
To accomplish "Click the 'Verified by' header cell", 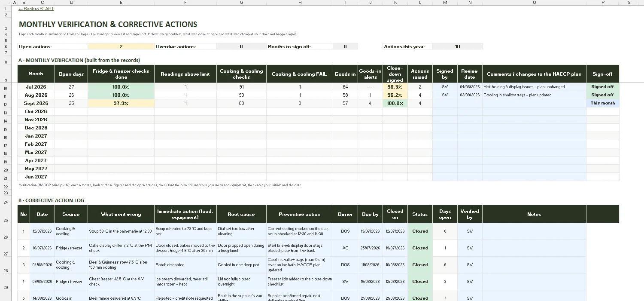I will point(470,214).
